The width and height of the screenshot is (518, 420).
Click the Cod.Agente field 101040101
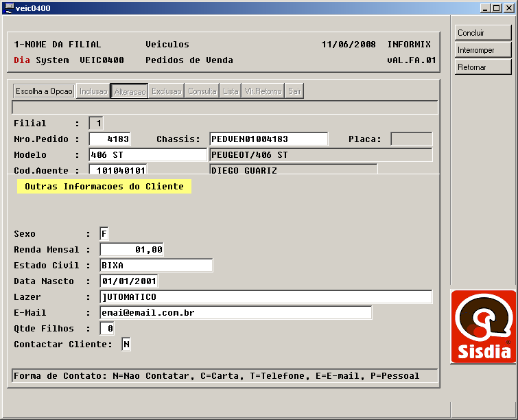point(118,170)
